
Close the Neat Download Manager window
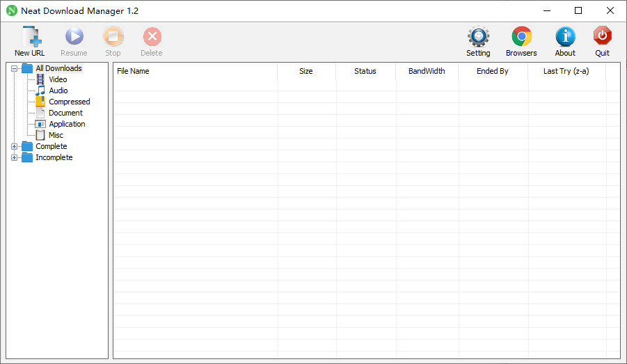[610, 11]
